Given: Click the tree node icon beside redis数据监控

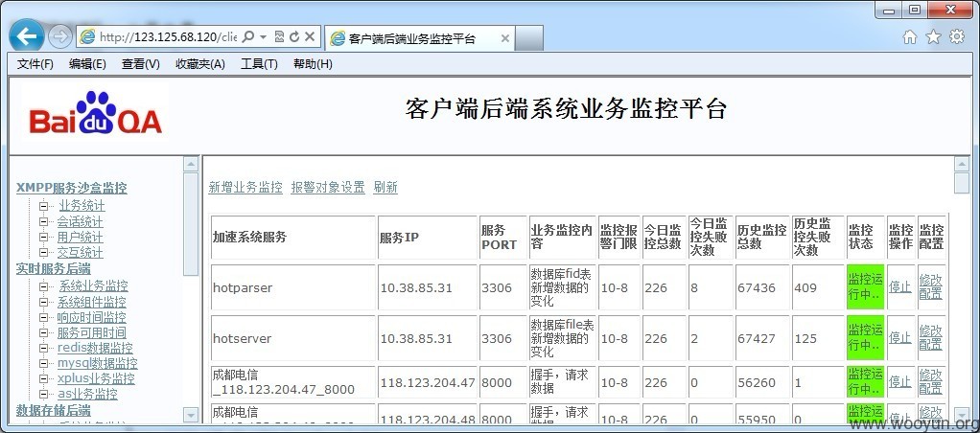Looking at the screenshot, I should tap(44, 348).
